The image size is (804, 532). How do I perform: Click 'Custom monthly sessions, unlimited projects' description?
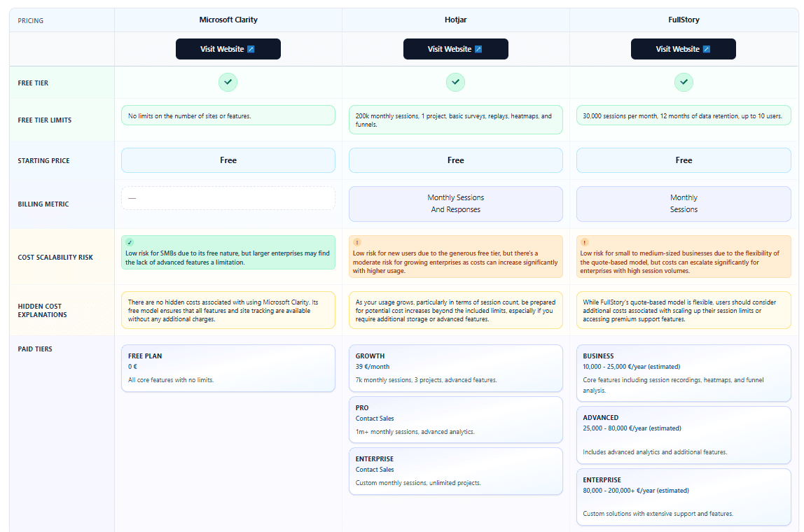click(418, 483)
